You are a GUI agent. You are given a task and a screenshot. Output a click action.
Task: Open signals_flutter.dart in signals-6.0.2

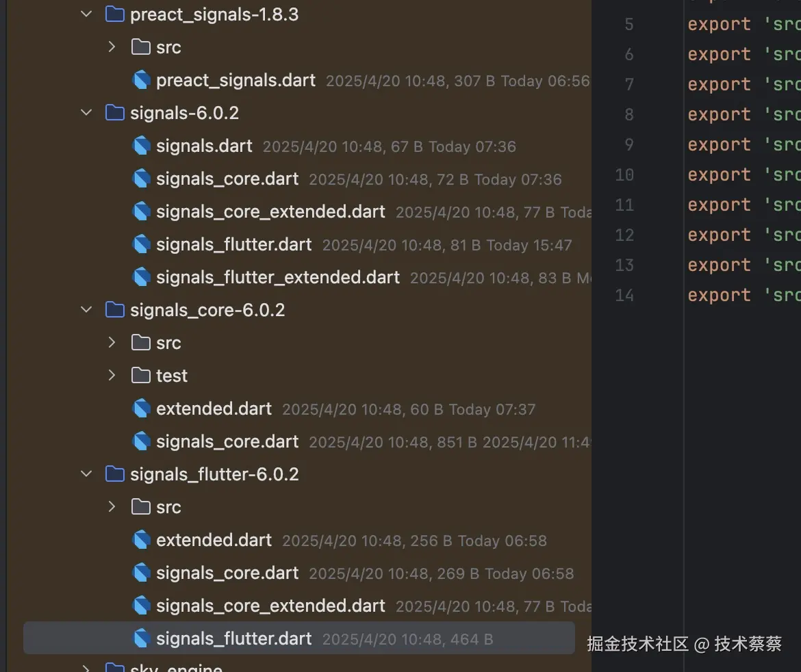click(x=234, y=244)
